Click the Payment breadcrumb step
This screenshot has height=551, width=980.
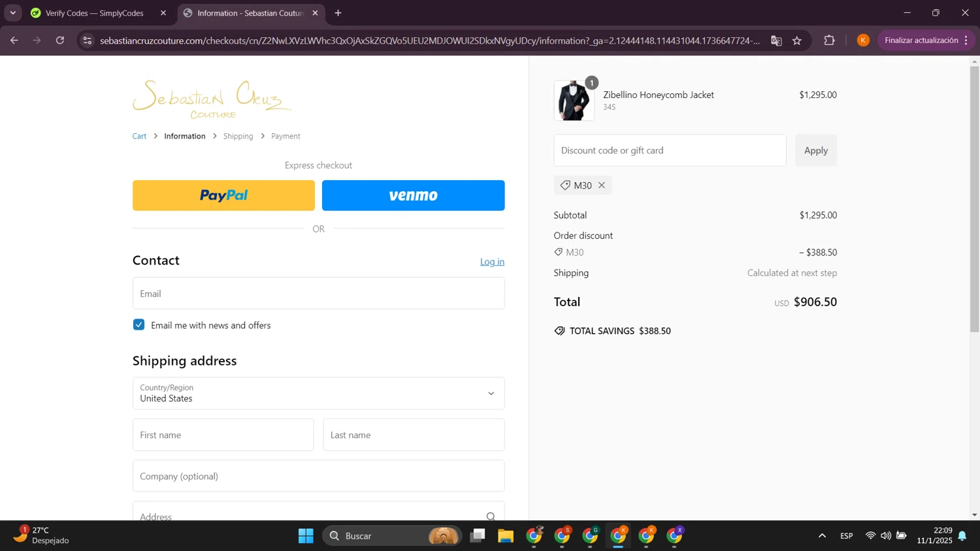286,136
